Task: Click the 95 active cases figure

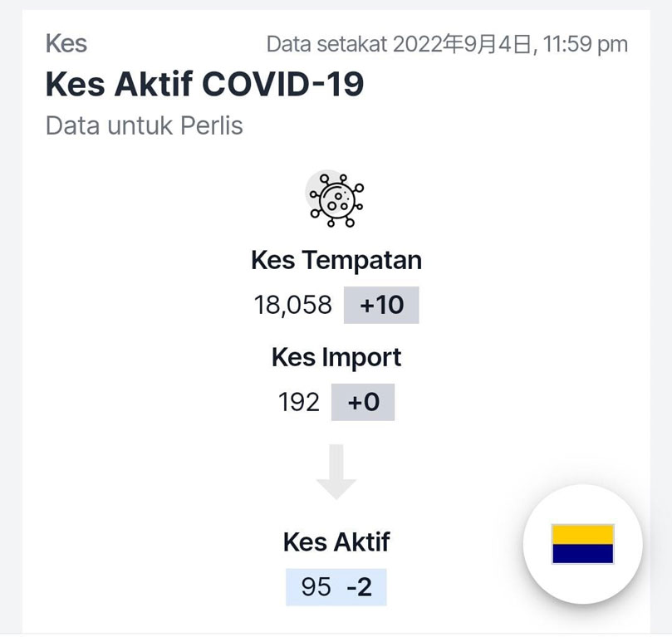Action: pyautogui.click(x=316, y=587)
